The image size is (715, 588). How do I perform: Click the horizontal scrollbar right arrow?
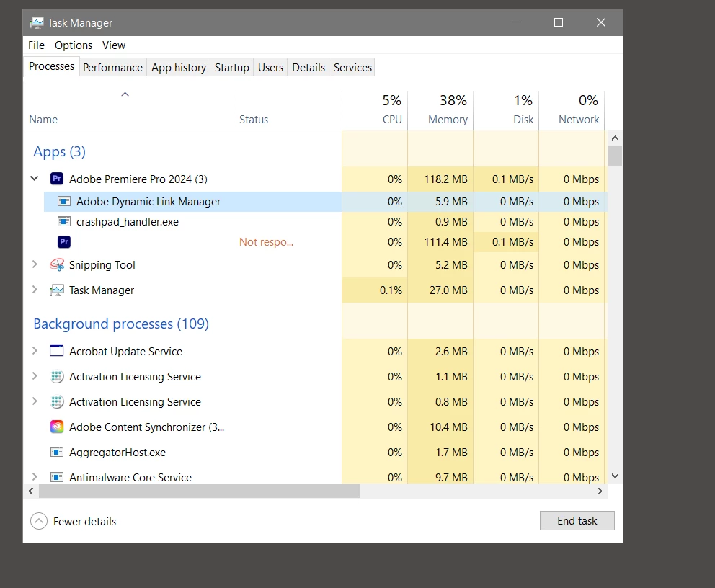click(600, 491)
